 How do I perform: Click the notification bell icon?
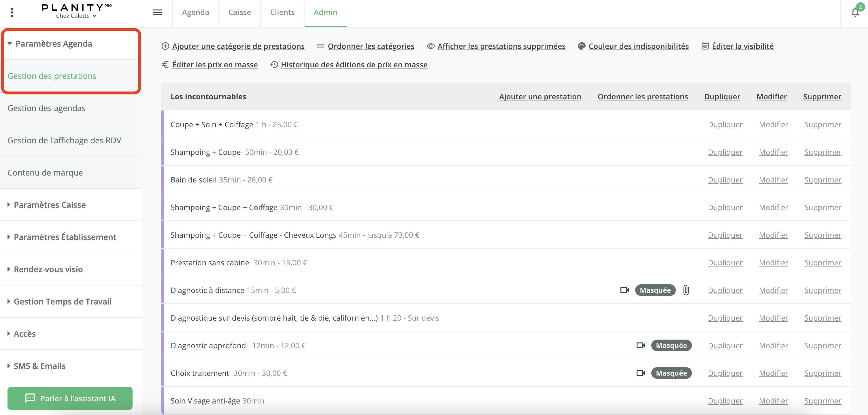coord(855,13)
